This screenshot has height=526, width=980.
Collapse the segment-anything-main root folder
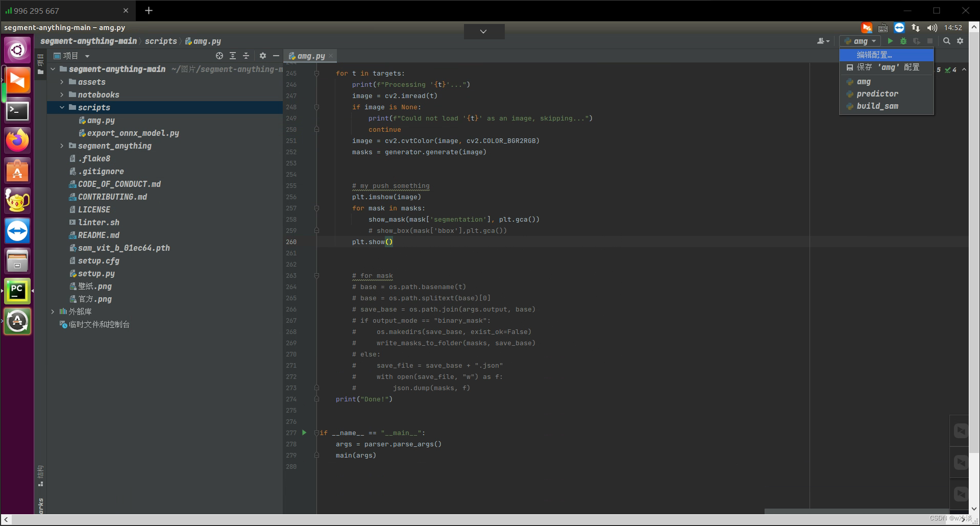(x=53, y=69)
